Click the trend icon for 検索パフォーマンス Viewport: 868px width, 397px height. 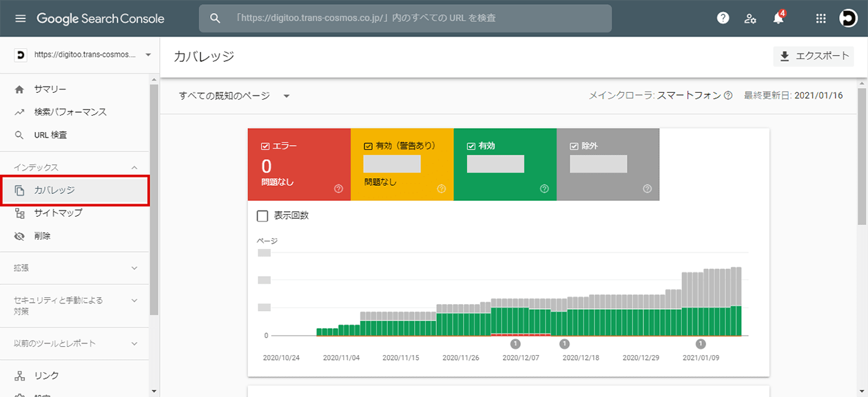(x=19, y=112)
